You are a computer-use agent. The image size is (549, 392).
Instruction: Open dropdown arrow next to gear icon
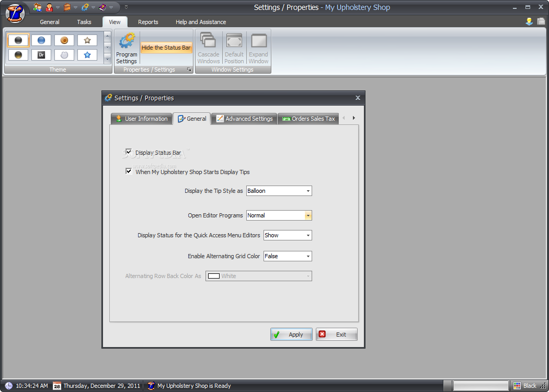click(93, 7)
